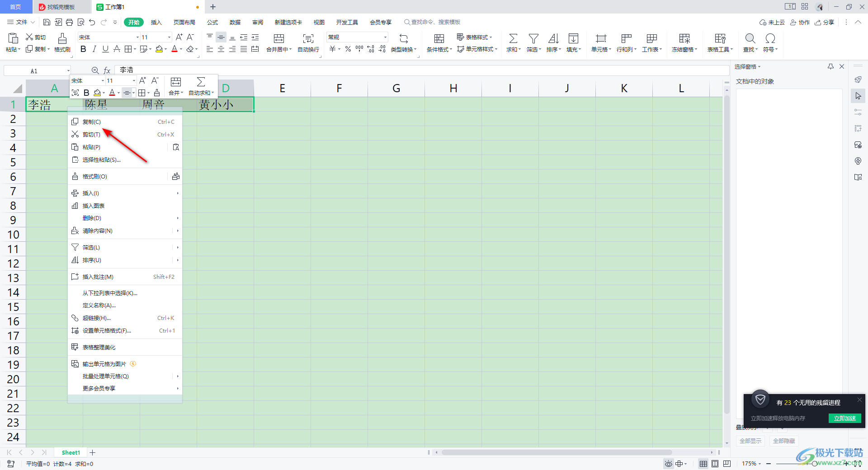Open the number format dropdown (常规)
Screen dimensions: 868x470
pos(385,37)
